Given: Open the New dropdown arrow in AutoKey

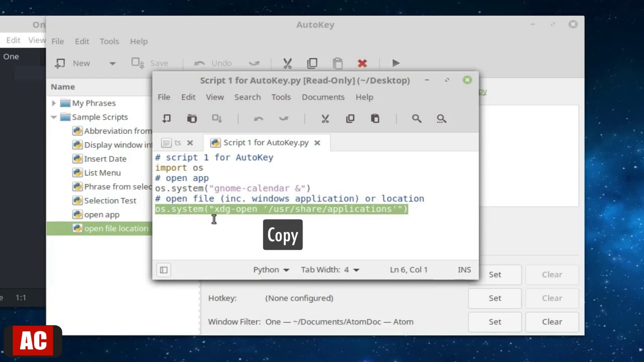Looking at the screenshot, I should click(112, 63).
